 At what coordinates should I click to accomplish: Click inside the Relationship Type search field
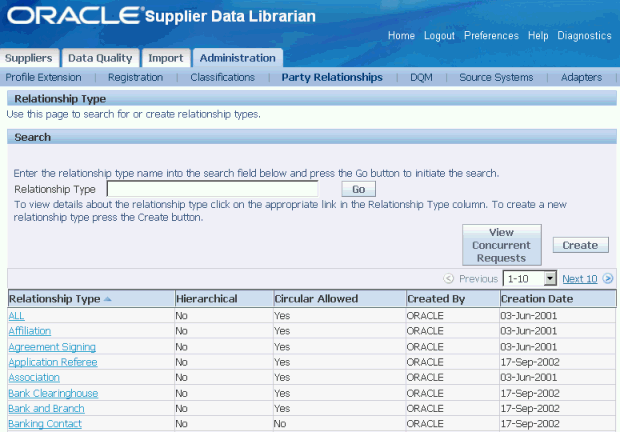click(212, 189)
